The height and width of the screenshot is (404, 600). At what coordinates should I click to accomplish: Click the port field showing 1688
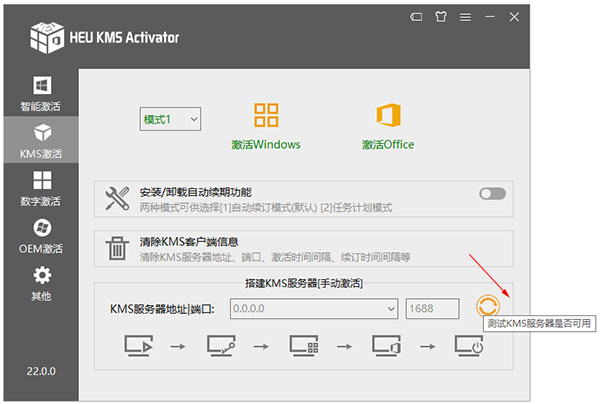click(432, 308)
